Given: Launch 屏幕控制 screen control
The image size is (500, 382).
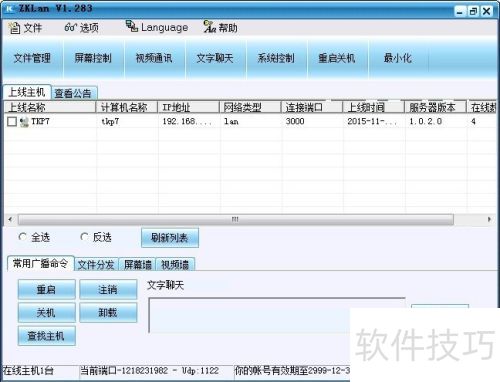Looking at the screenshot, I should point(93,58).
